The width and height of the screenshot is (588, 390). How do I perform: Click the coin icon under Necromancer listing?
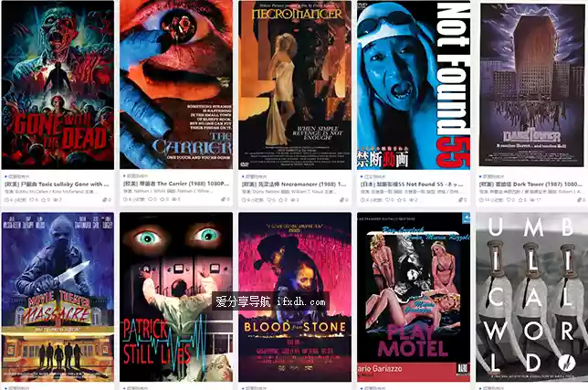(x=342, y=200)
